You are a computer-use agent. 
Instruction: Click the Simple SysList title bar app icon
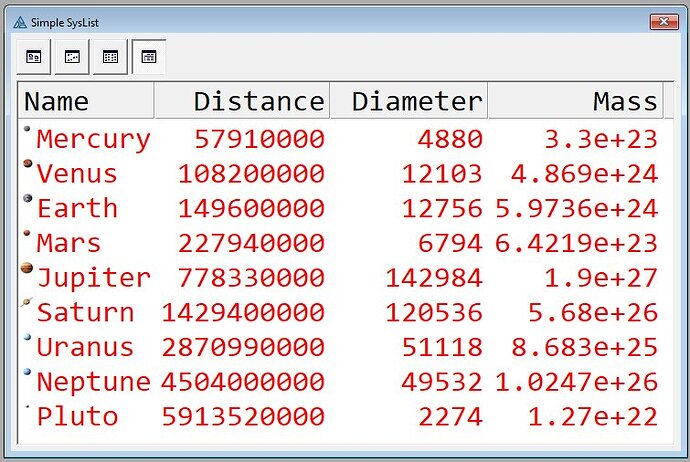(20, 22)
